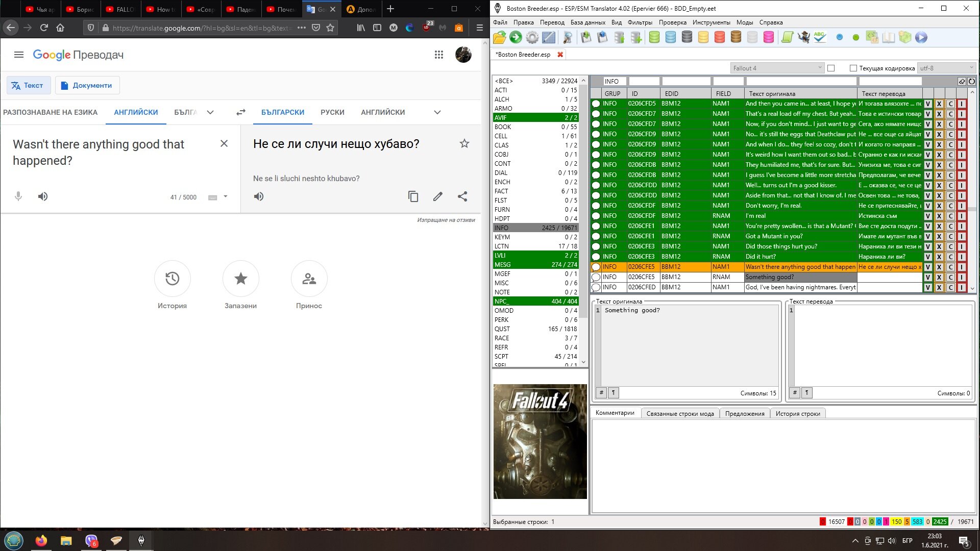980x551 pixels.
Task: Copy the Google translation result
Action: point(413,196)
